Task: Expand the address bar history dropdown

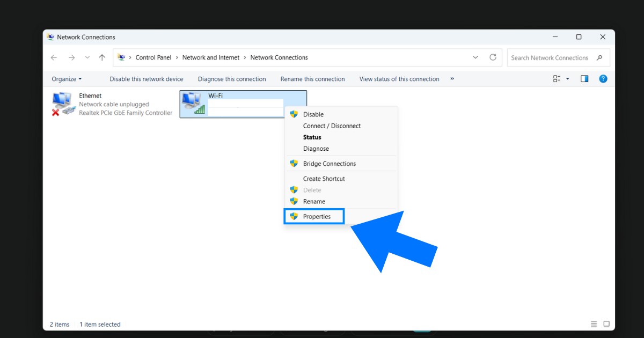Action: click(x=475, y=57)
